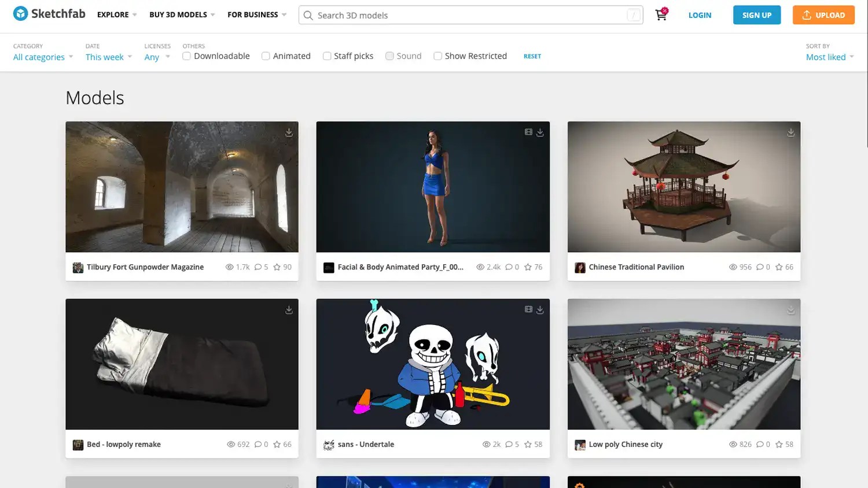Click the Login link
Viewport: 868px width, 488px height.
coord(700,15)
